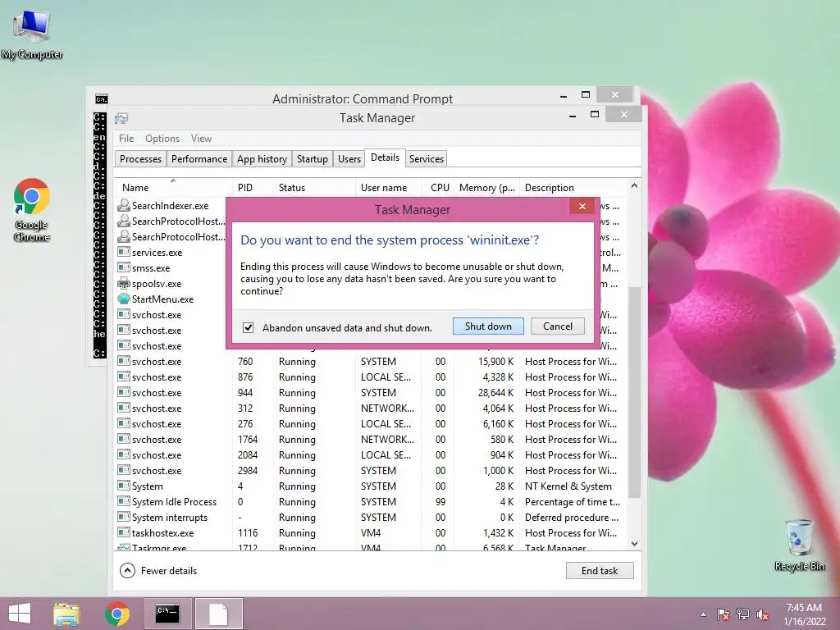This screenshot has height=630, width=840.
Task: Click Command Prompt window title icon
Action: [x=101, y=99]
